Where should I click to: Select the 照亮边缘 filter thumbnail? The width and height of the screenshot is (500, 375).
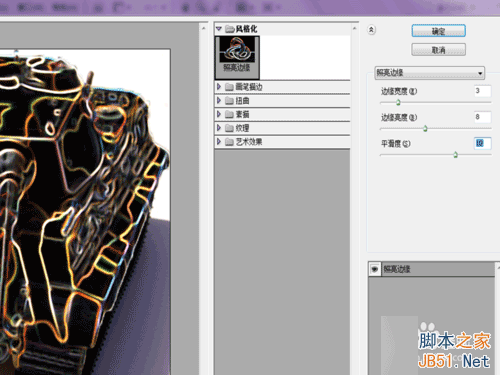(x=237, y=57)
